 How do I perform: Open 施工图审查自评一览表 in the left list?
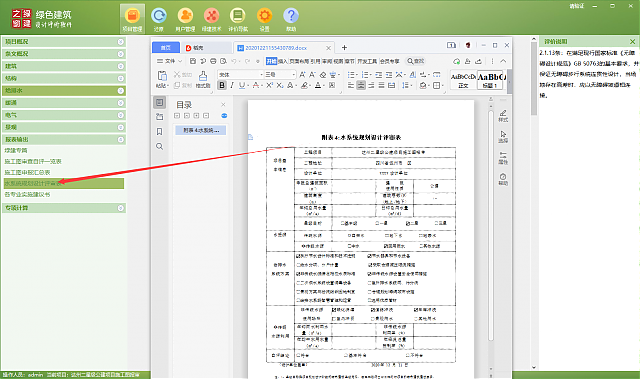pyautogui.click(x=33, y=162)
